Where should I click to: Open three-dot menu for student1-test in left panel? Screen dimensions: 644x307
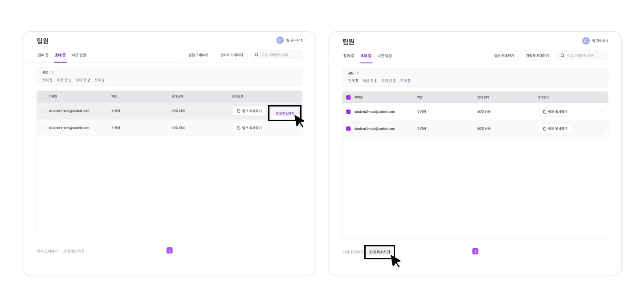click(296, 128)
